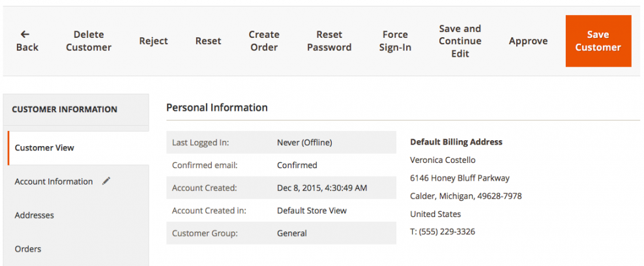Viewport: 644px width, 266px height.
Task: Click the Back arrow icon
Action: [25, 35]
